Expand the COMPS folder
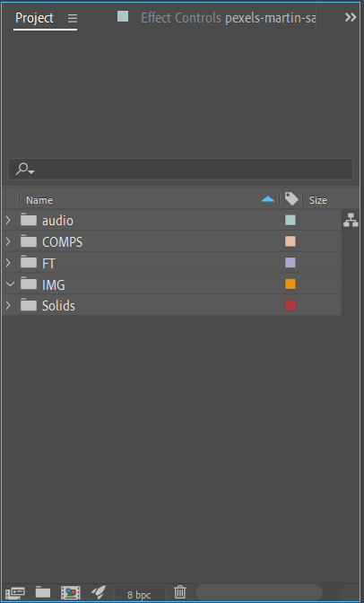This screenshot has height=603, width=364. [x=8, y=241]
